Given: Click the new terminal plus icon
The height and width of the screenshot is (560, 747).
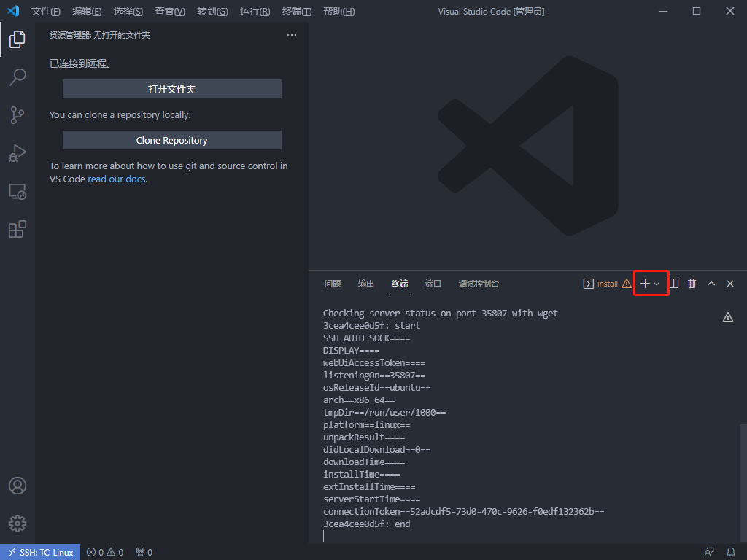Looking at the screenshot, I should 645,284.
